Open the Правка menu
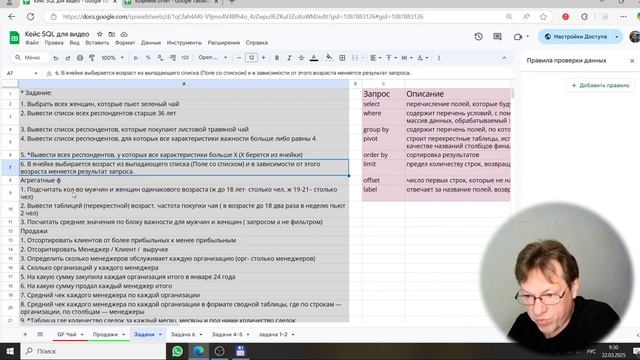The width and height of the screenshot is (640, 360). (x=54, y=43)
